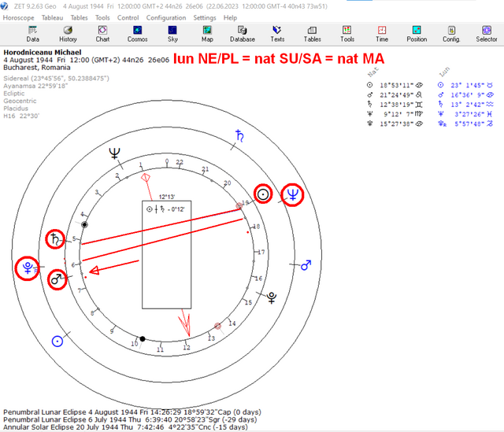Screen dimensions: 504x432
Task: Click lunar Mars position 16°36' 9" in table
Action: click(x=467, y=94)
